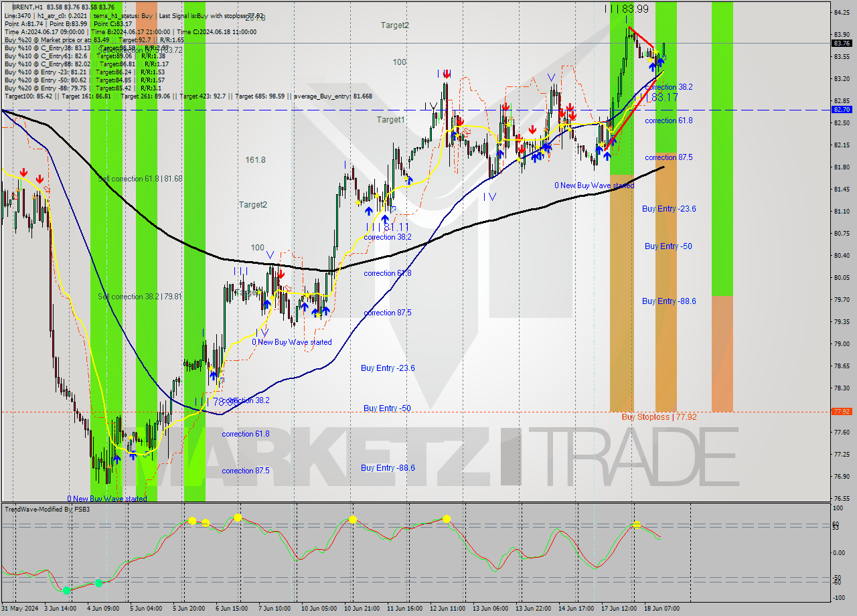The image size is (857, 616).
Task: Click '18 Jun 07:00' on the time axis
Action: [x=663, y=608]
